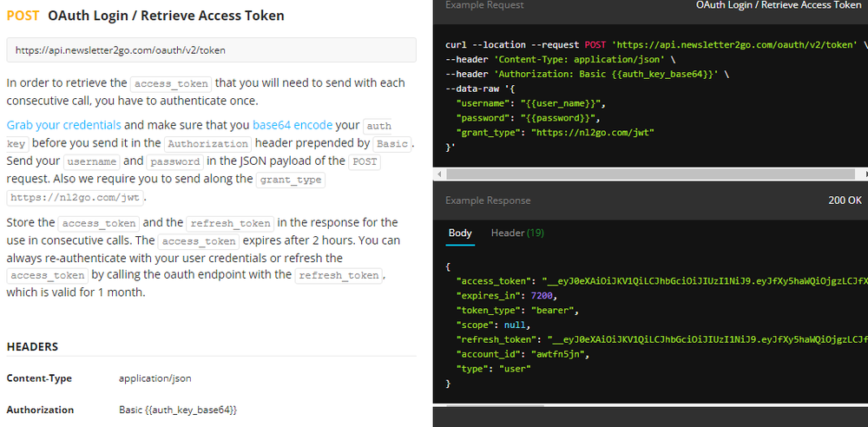This screenshot has height=427, width=868.
Task: Click the "account_id": "awtfn5jn" response line
Action: tap(523, 353)
